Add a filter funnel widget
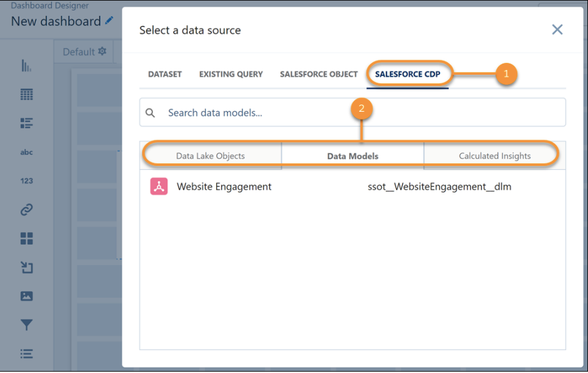Viewport: 588px width, 373px height. tap(26, 325)
